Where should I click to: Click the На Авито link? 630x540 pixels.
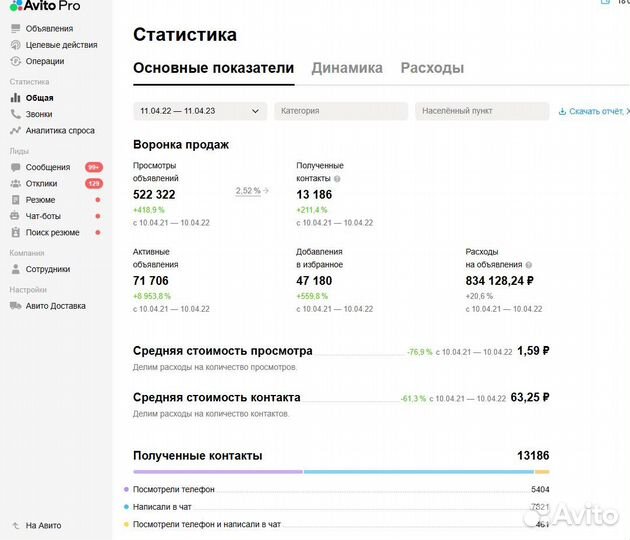(43, 526)
